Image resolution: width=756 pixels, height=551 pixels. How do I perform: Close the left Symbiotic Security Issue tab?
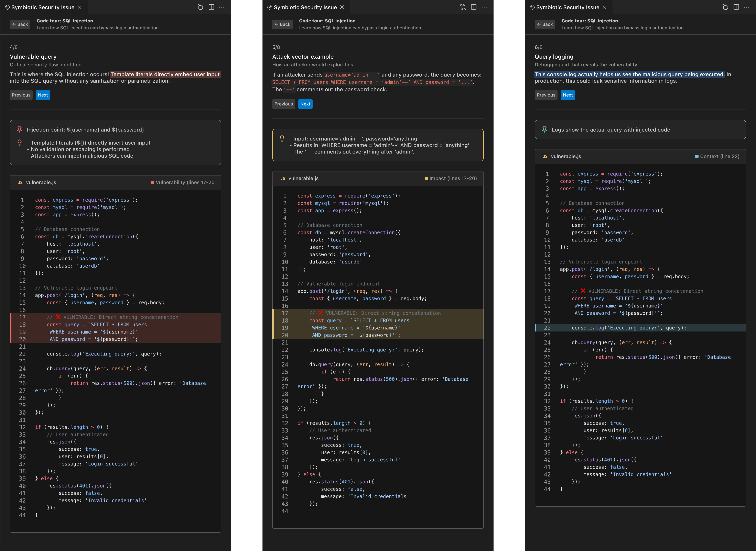tap(79, 7)
